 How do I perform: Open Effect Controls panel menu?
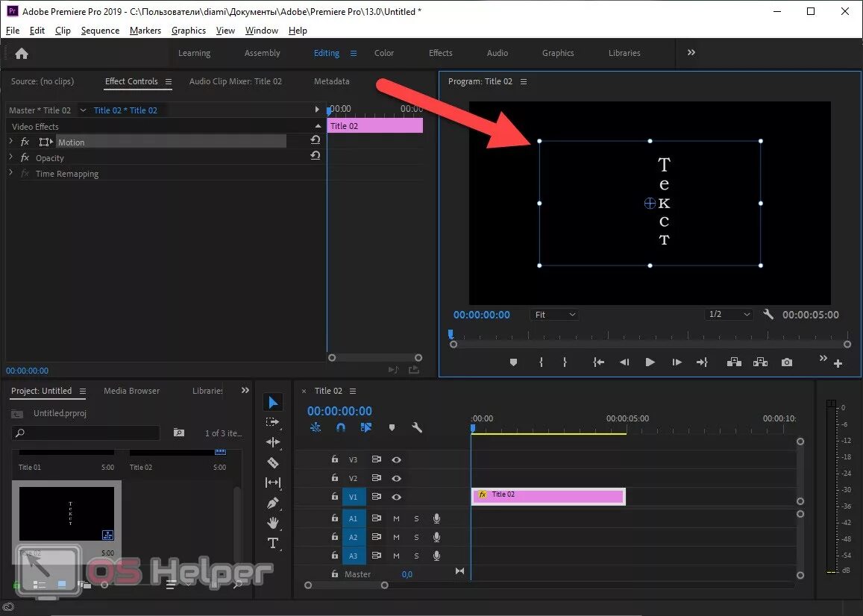(169, 81)
